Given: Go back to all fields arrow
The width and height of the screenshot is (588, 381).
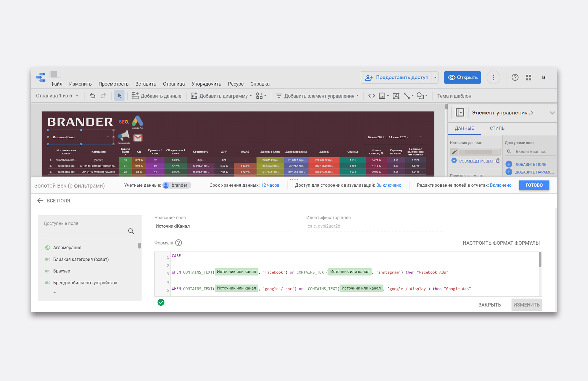Looking at the screenshot, I should (x=40, y=200).
